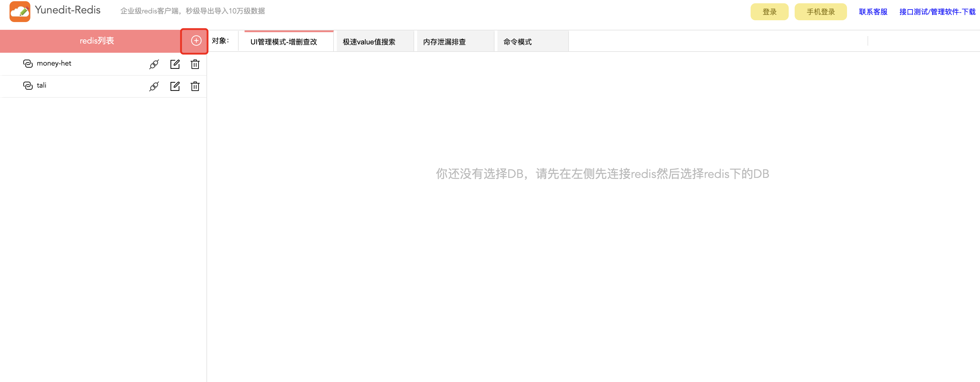
Task: Select the tali list item
Action: coord(41,86)
